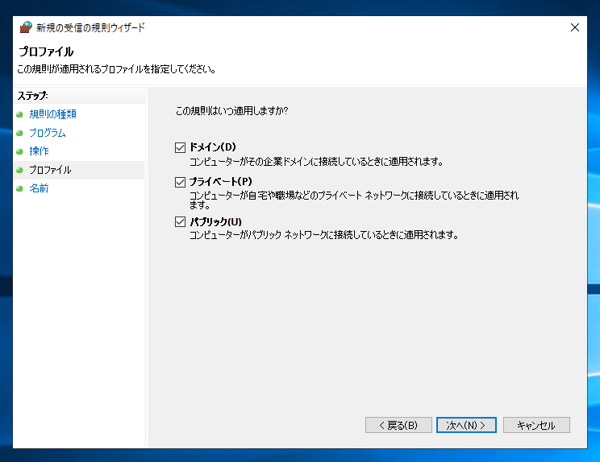Open the 名前 step link

[x=39, y=188]
